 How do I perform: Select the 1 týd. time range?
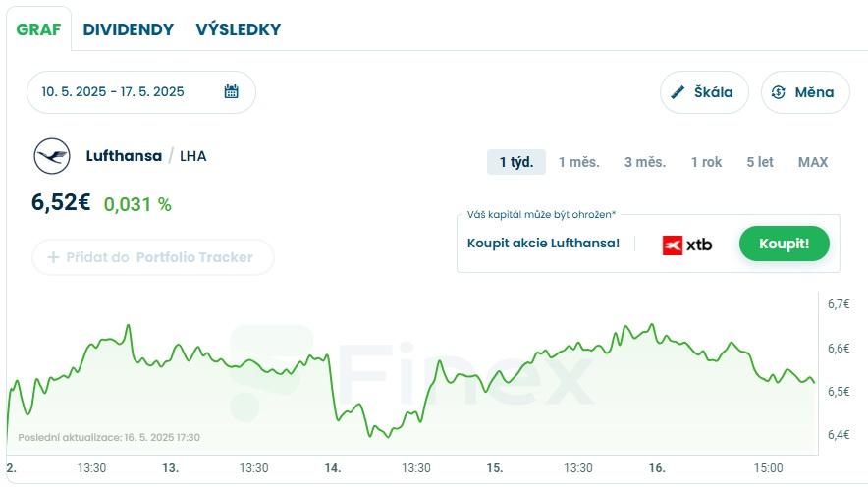515,162
